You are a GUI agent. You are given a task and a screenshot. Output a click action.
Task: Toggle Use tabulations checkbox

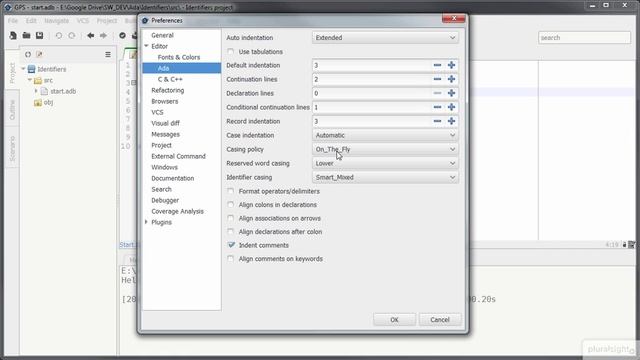(231, 52)
